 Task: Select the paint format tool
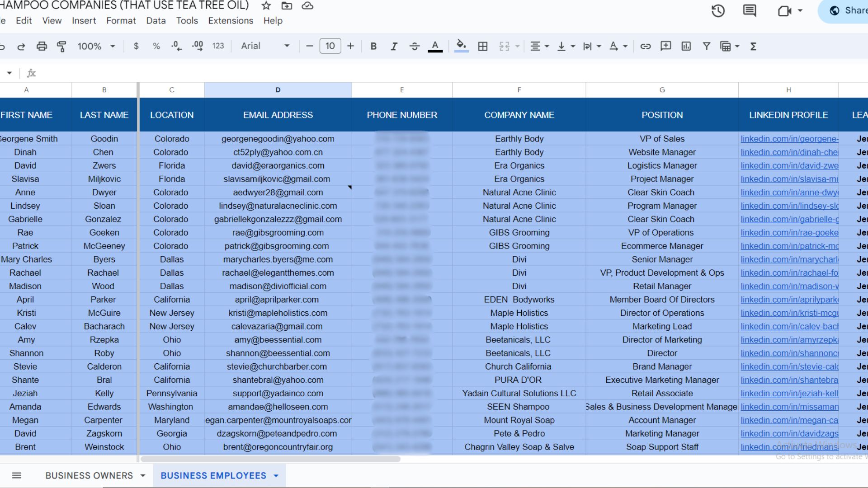61,46
